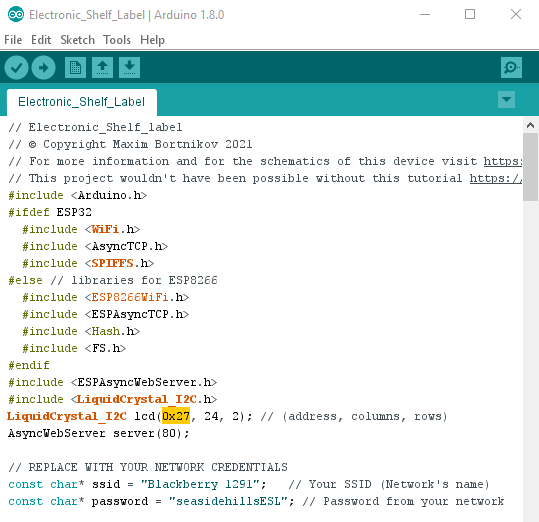The width and height of the screenshot is (539, 522).
Task: Click the scrollbar up arrow
Action: 530,125
